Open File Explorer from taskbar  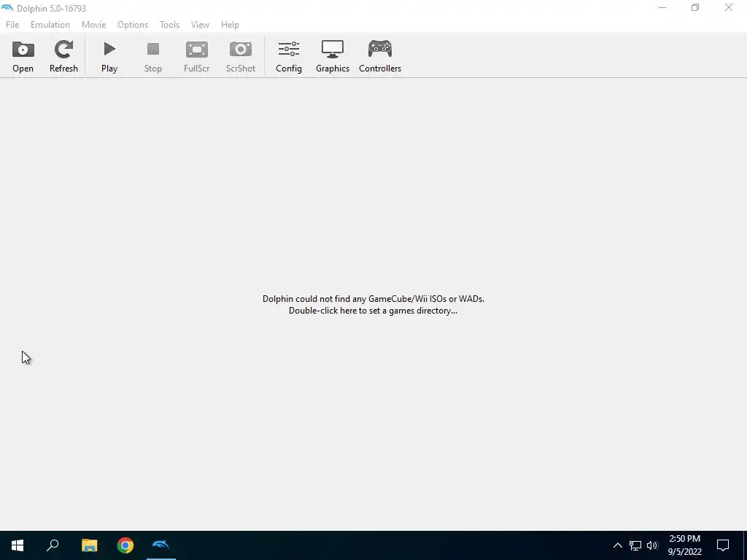pyautogui.click(x=89, y=545)
